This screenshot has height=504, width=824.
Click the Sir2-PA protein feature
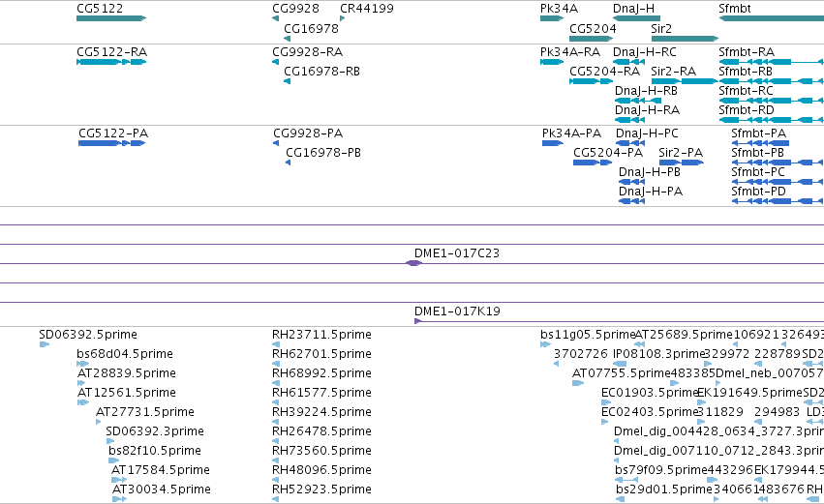[x=682, y=163]
